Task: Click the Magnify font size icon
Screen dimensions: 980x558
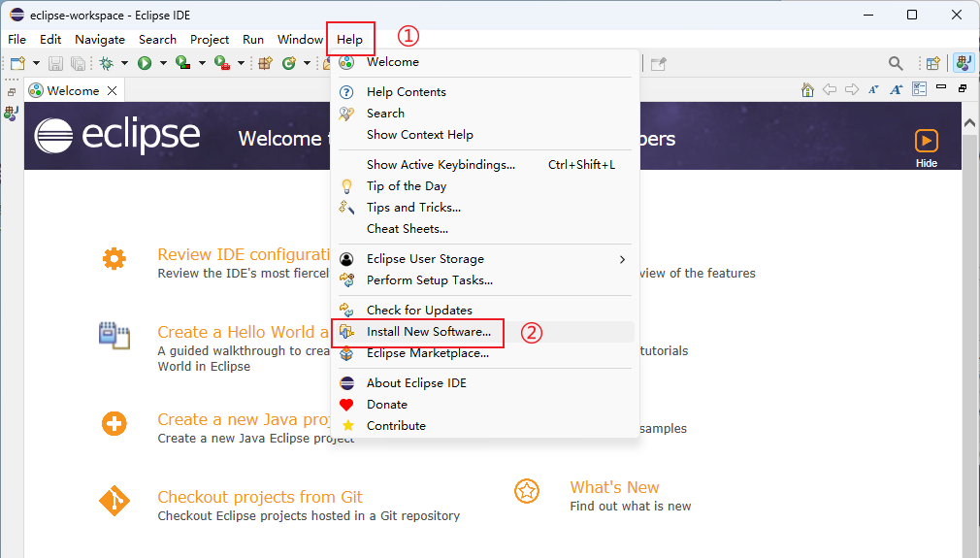Action: (897, 90)
